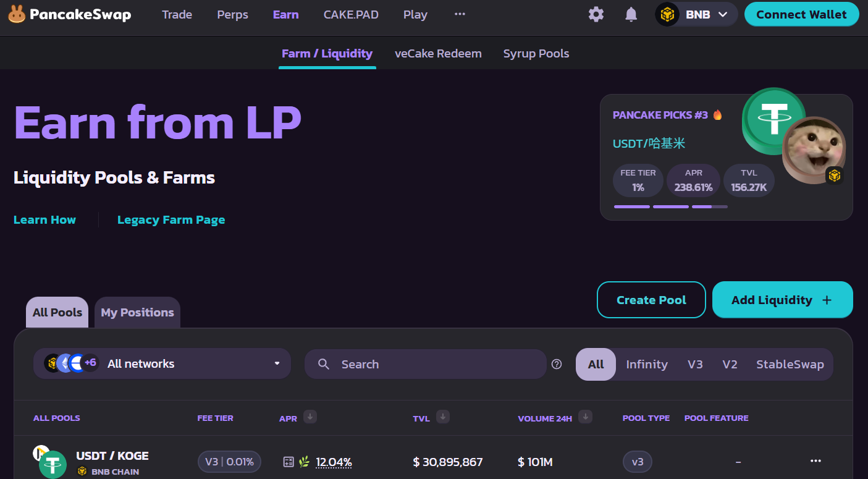Click the Connect Wallet button

[x=801, y=14]
